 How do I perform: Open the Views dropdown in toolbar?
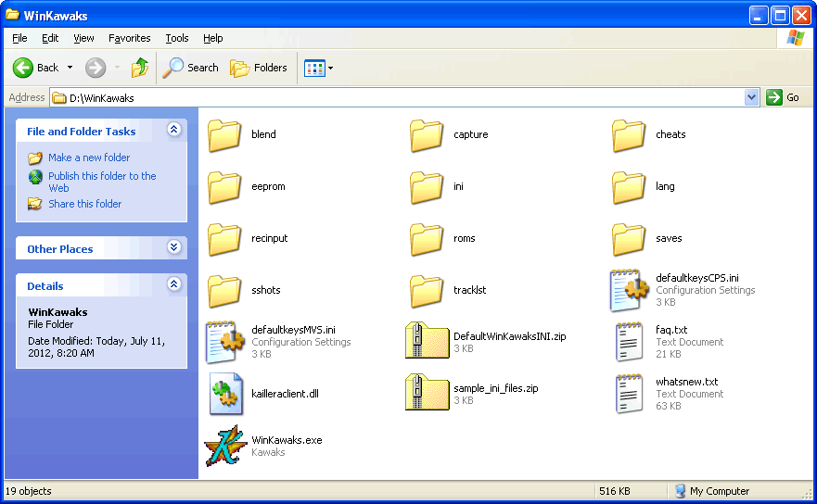pos(319,68)
